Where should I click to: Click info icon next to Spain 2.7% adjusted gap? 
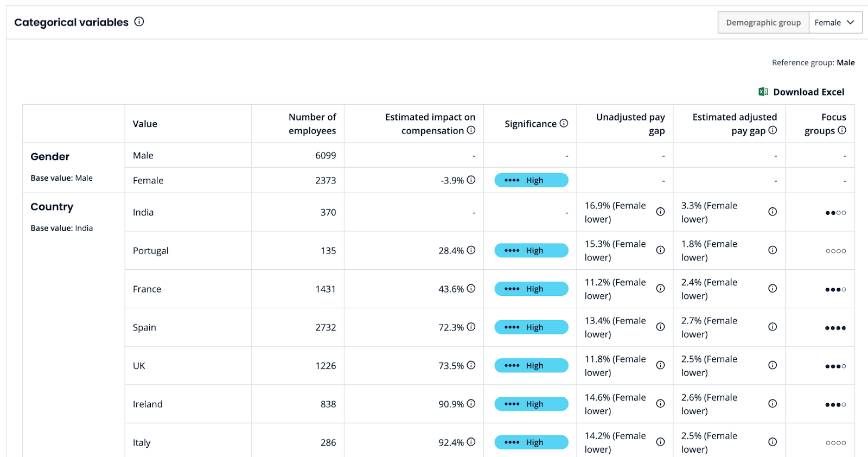[x=773, y=327]
